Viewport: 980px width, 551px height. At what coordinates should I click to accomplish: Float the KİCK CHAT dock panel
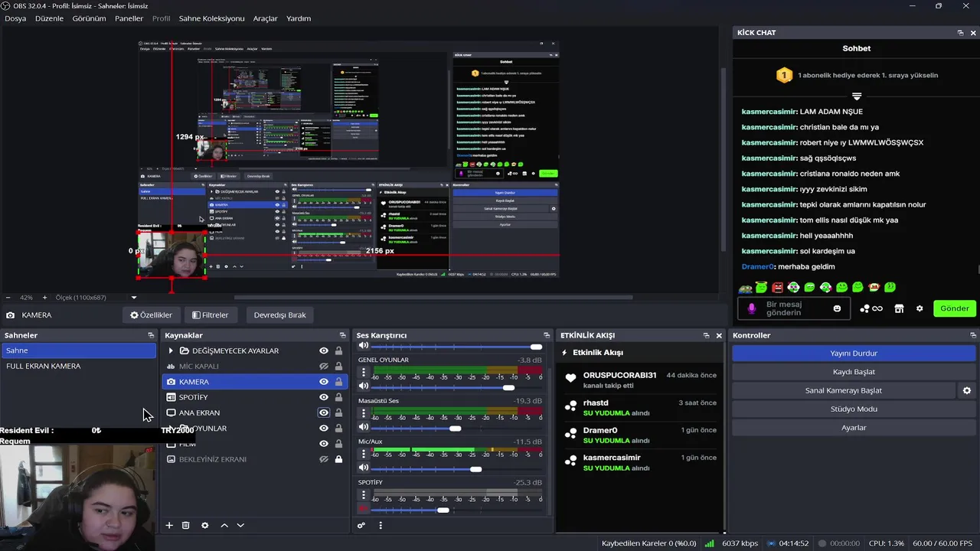click(960, 33)
